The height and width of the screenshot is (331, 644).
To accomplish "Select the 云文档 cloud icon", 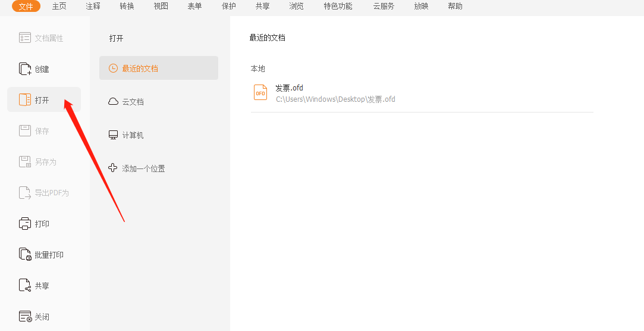I will [113, 102].
